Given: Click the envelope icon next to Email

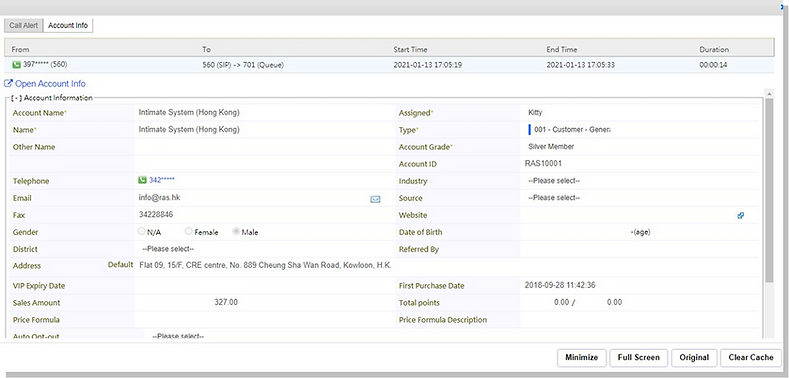Looking at the screenshot, I should pyautogui.click(x=375, y=199).
